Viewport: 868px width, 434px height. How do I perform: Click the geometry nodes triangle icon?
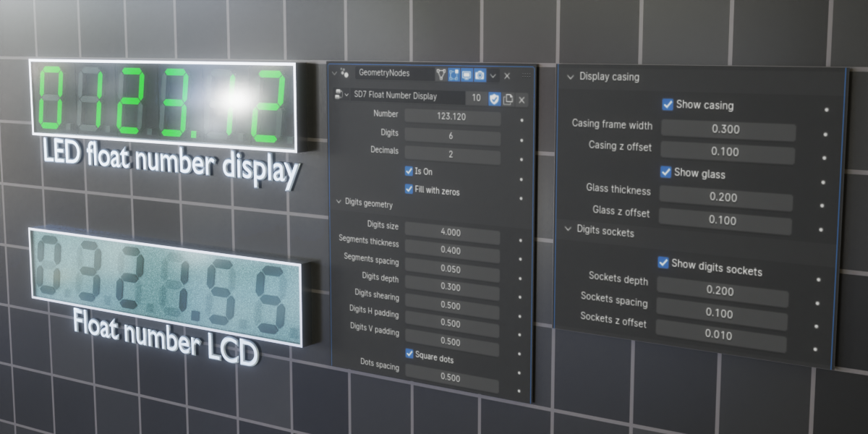(441, 75)
